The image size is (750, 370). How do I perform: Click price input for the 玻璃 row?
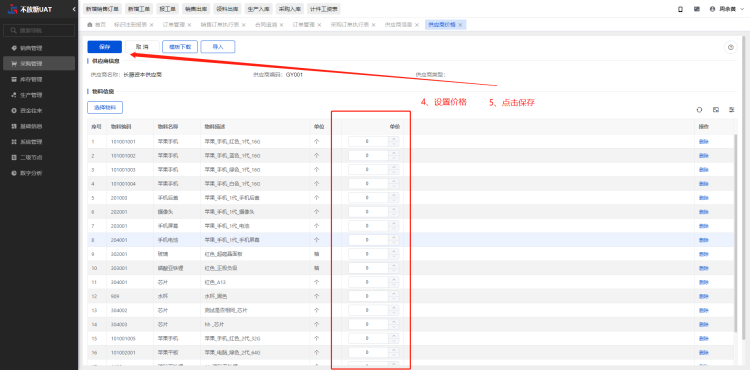368,254
